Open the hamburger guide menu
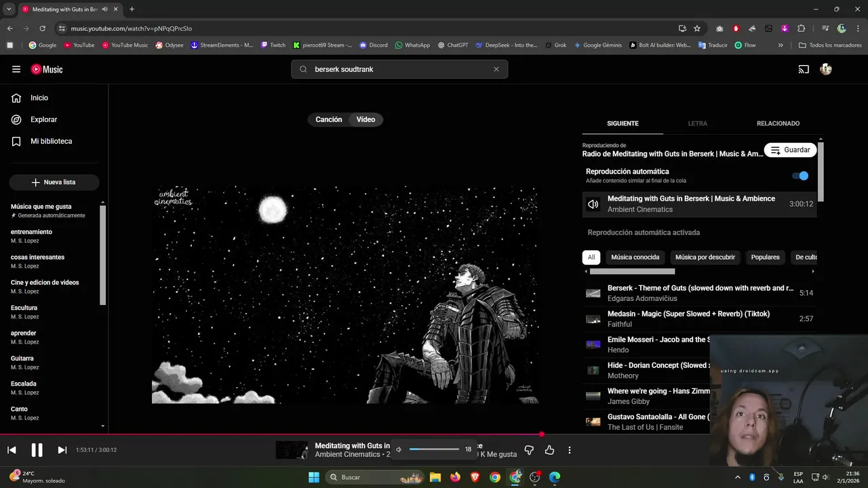The image size is (868, 488). pos(16,69)
